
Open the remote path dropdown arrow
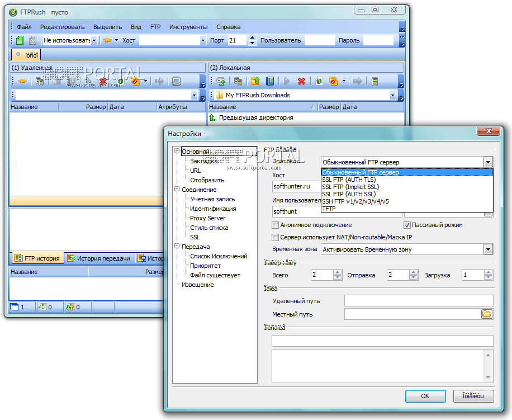click(x=195, y=96)
